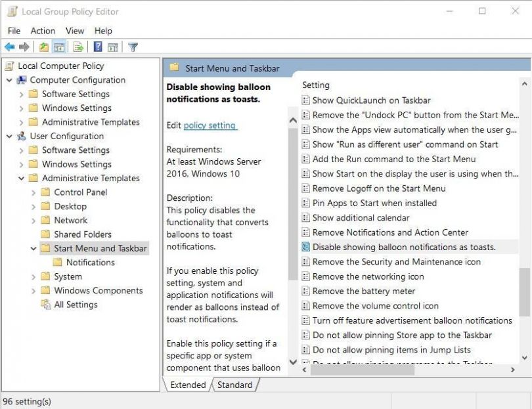Click the Up one level folder icon
Viewport: 532px width, 409px height.
point(44,47)
